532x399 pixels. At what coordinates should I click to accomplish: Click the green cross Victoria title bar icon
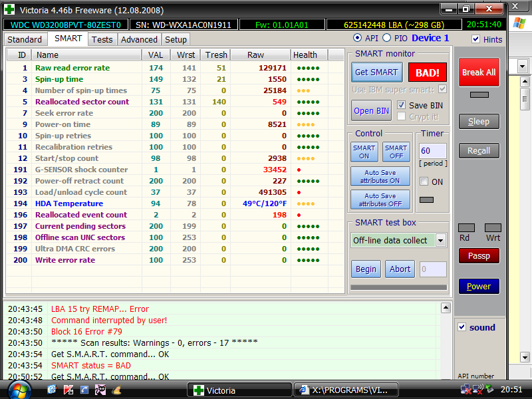[x=9, y=9]
